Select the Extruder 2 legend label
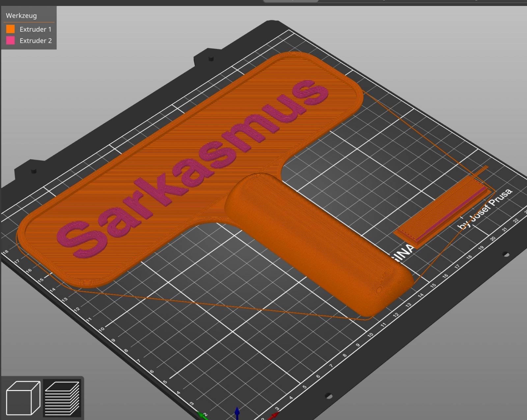Image resolution: width=527 pixels, height=420 pixels. pos(36,41)
